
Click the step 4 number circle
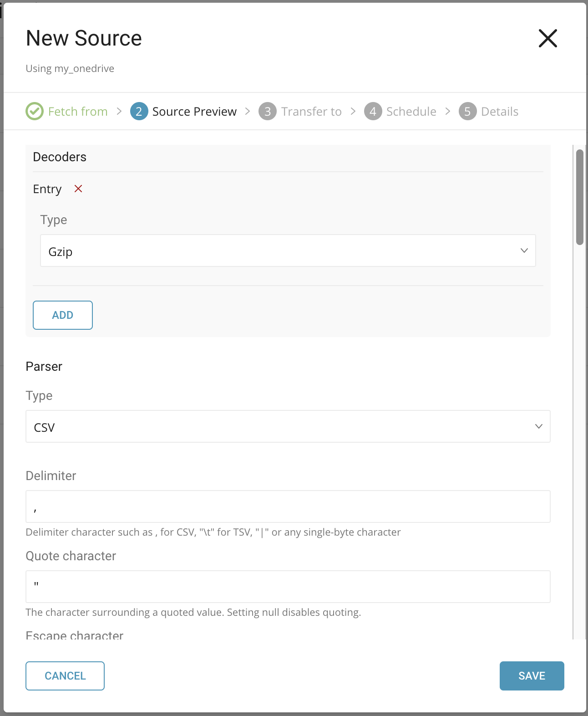pos(373,111)
